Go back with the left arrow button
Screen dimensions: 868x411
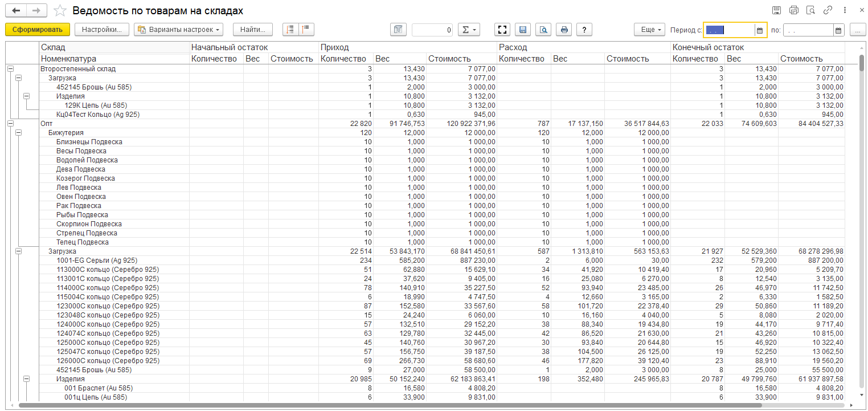pos(15,11)
